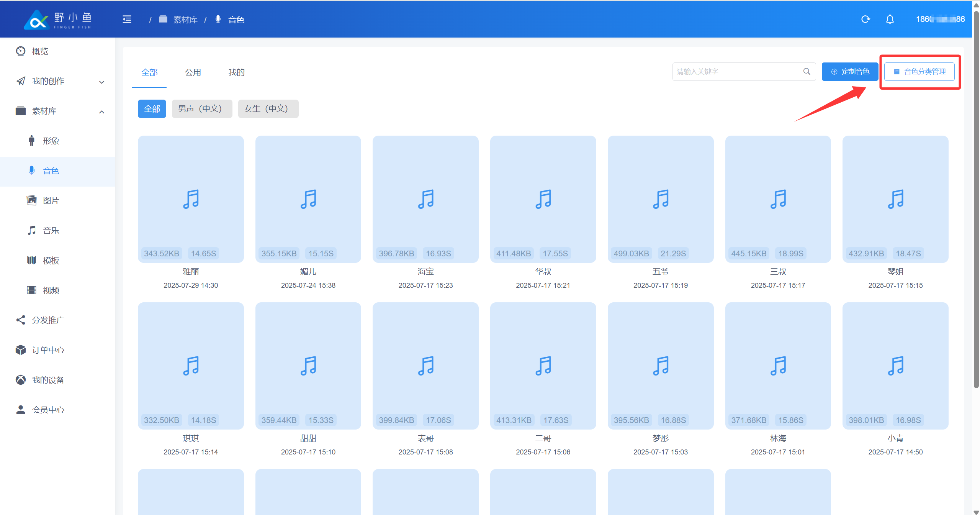Click the refresh icon in header

[x=865, y=19]
